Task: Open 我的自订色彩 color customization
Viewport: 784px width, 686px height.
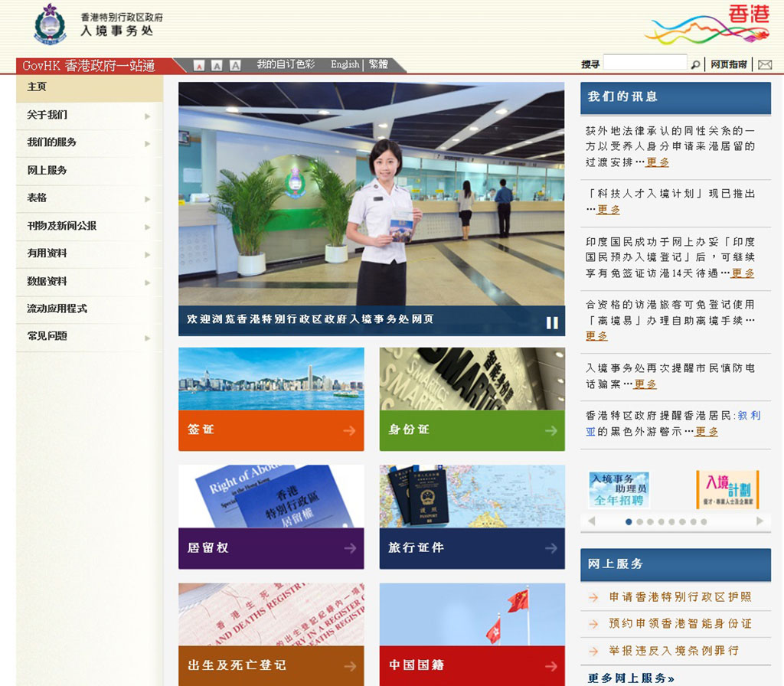Action: (x=286, y=65)
